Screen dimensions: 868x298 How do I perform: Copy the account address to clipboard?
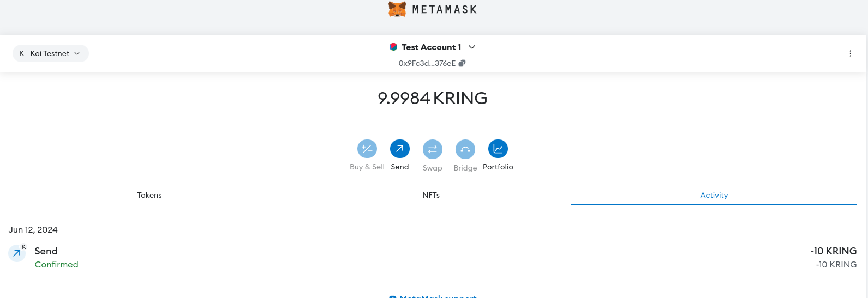pos(462,63)
